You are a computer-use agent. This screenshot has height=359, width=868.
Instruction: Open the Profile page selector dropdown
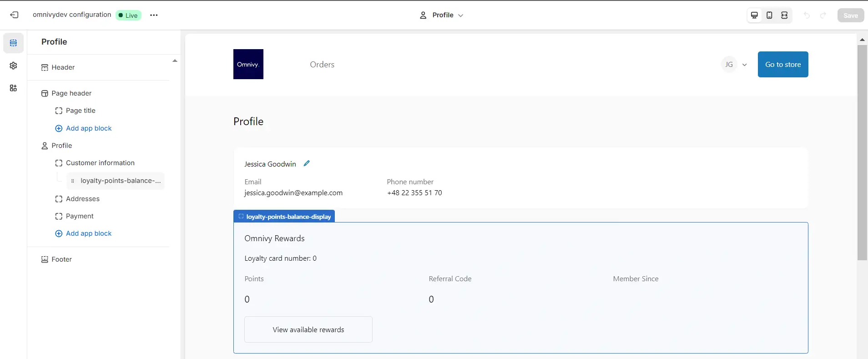pos(441,15)
